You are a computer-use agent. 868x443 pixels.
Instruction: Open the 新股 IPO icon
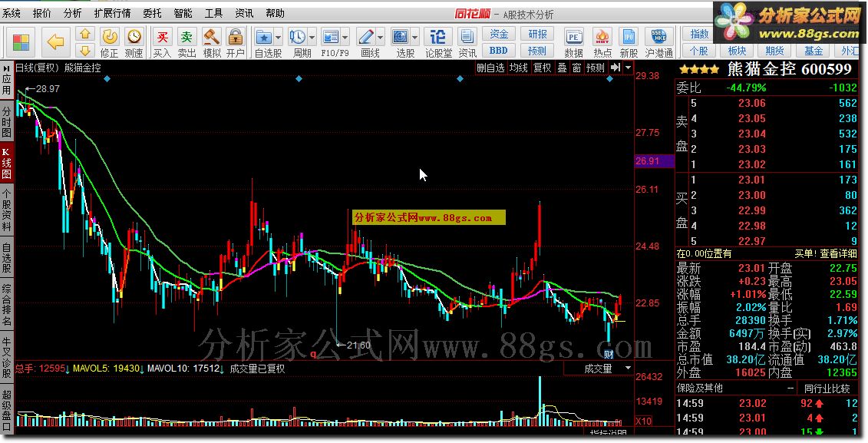click(x=629, y=37)
